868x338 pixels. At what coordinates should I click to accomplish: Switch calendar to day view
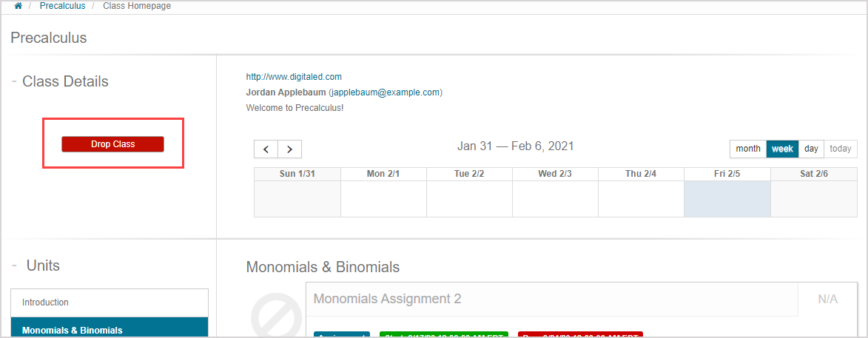(811, 149)
